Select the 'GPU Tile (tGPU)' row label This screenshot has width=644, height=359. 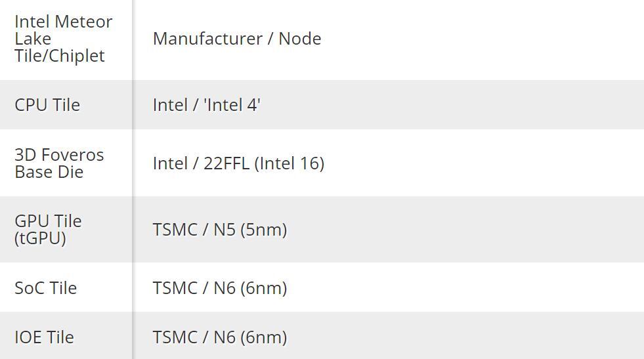click(48, 230)
